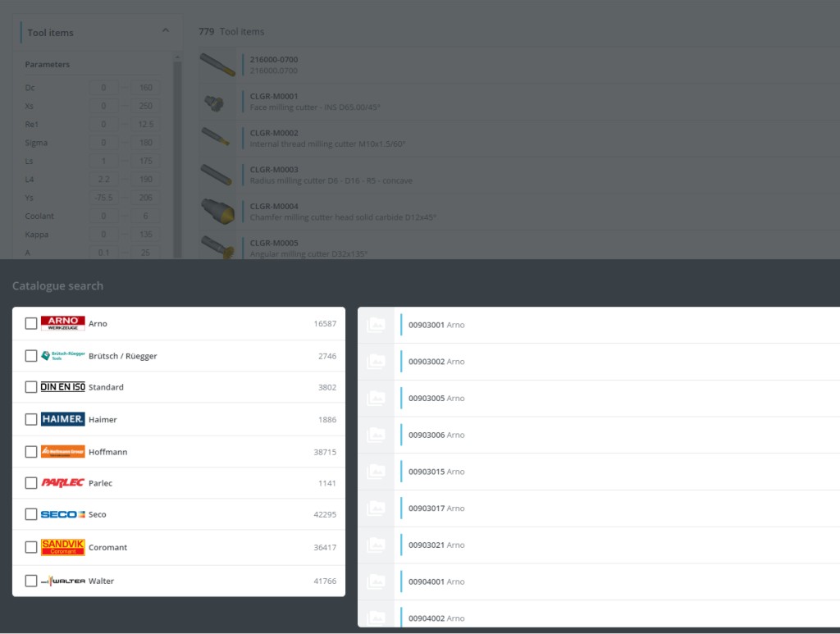Click the Arno item count 16587

click(325, 323)
